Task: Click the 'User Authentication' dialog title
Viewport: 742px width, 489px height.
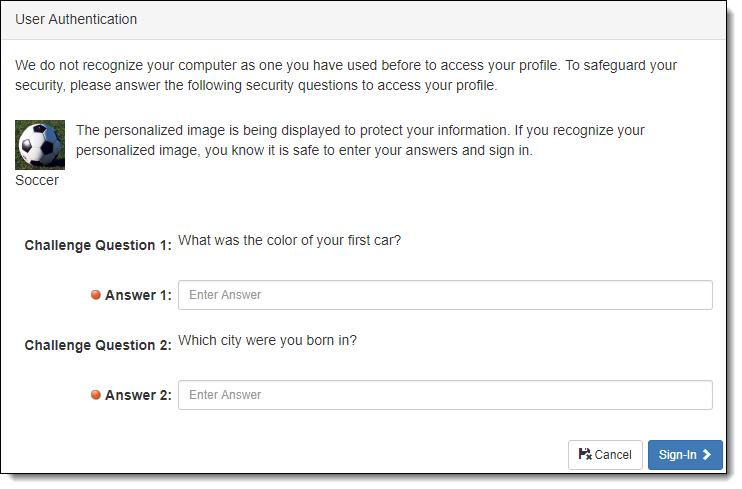Action: coord(76,19)
